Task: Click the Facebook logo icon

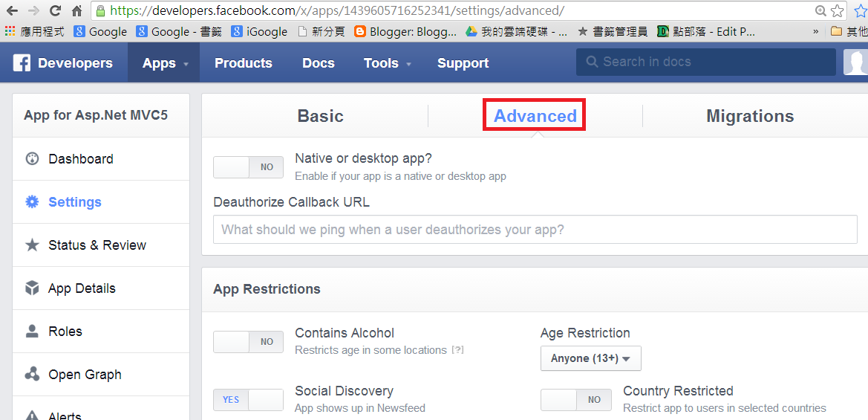Action: pyautogui.click(x=22, y=63)
